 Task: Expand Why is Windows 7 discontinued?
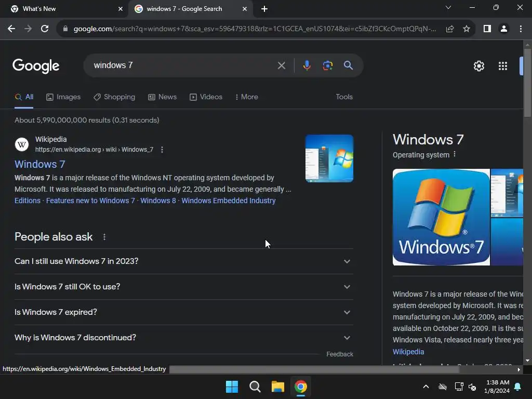184,338
